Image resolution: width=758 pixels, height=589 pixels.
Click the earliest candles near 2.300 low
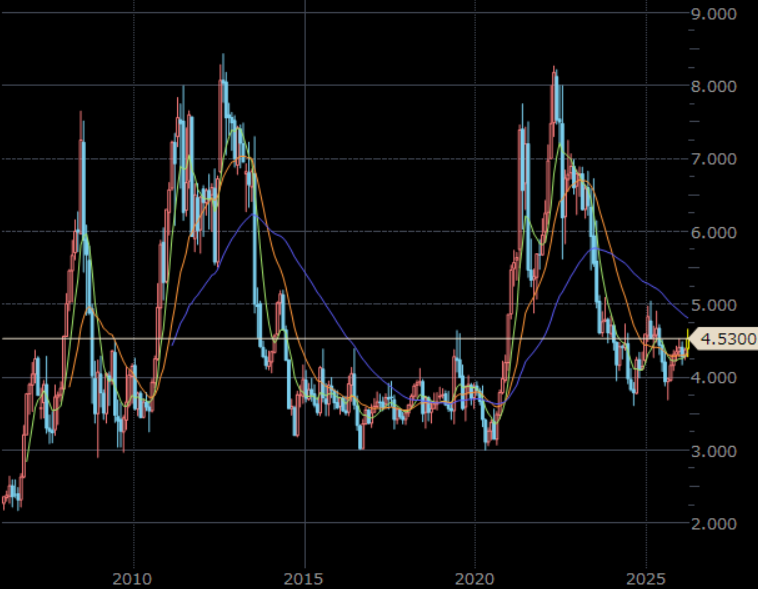[10, 497]
